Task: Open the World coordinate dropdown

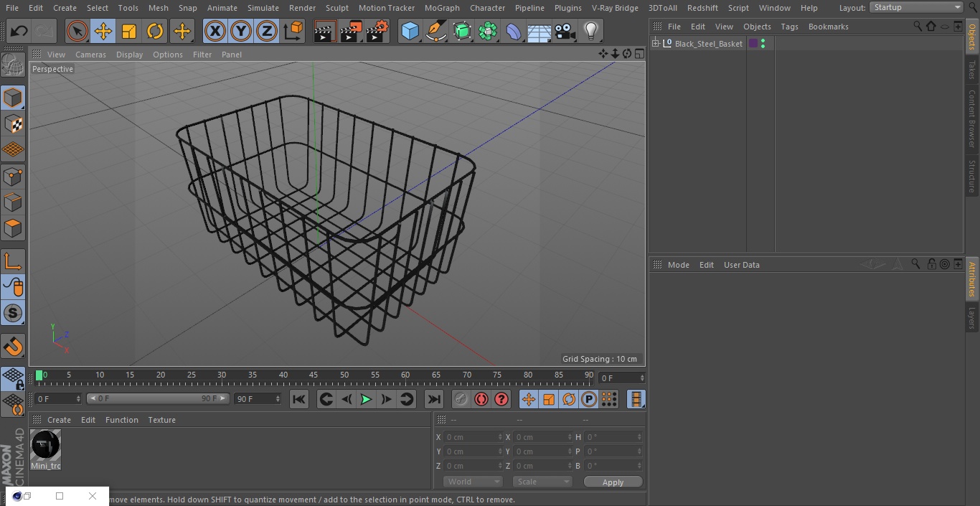Action: point(473,482)
